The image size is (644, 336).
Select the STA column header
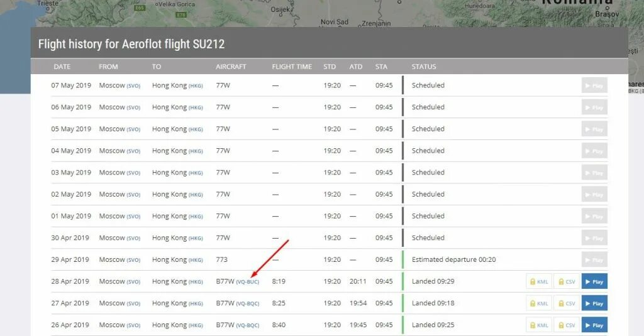[381, 67]
